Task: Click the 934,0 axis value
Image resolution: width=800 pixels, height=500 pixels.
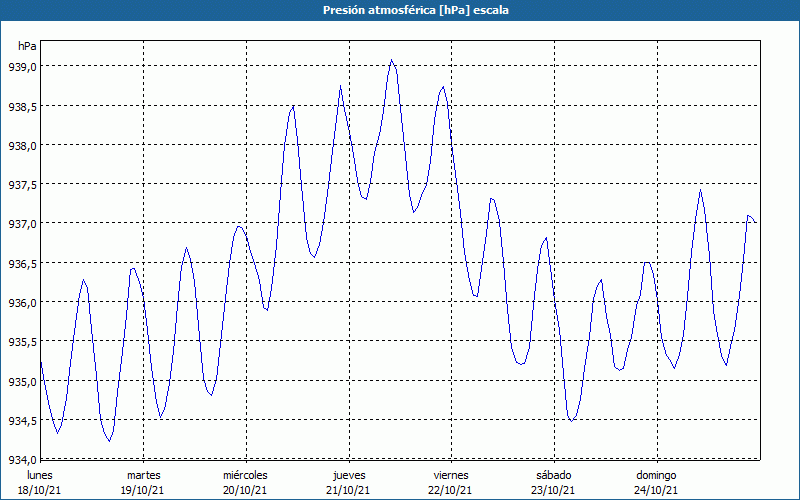Action: click(22, 459)
